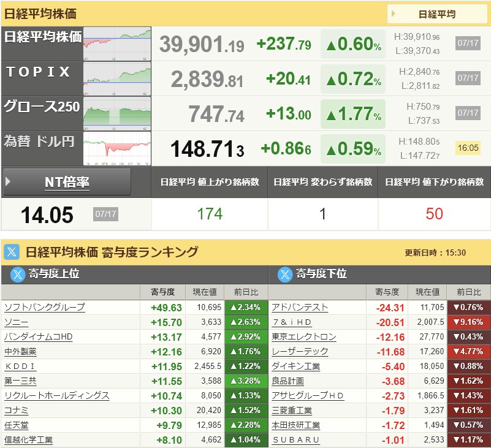Open the 信越化学工業 stock link
491x448 pixels.
click(28, 439)
